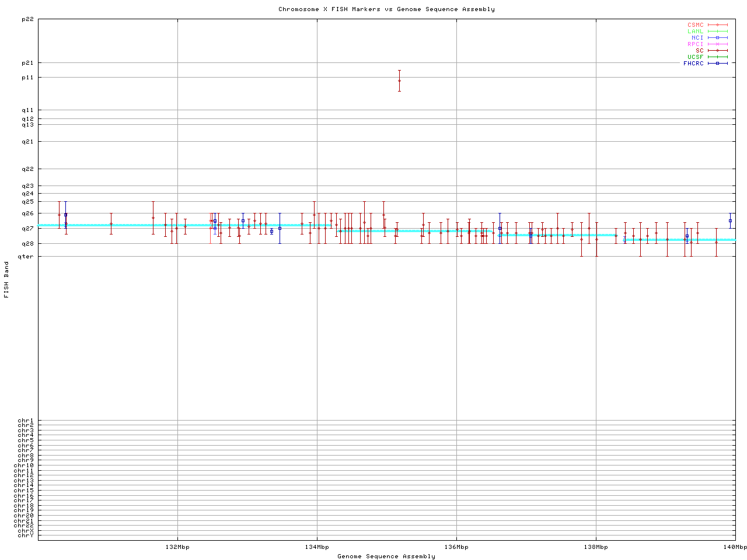Click the "Genome Sequence Assembly" x-axis label

point(386,556)
